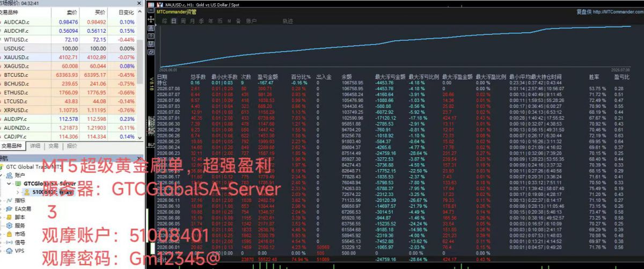
Task: Switch to the 月 monthly statistics tab
Action: coord(192,21)
